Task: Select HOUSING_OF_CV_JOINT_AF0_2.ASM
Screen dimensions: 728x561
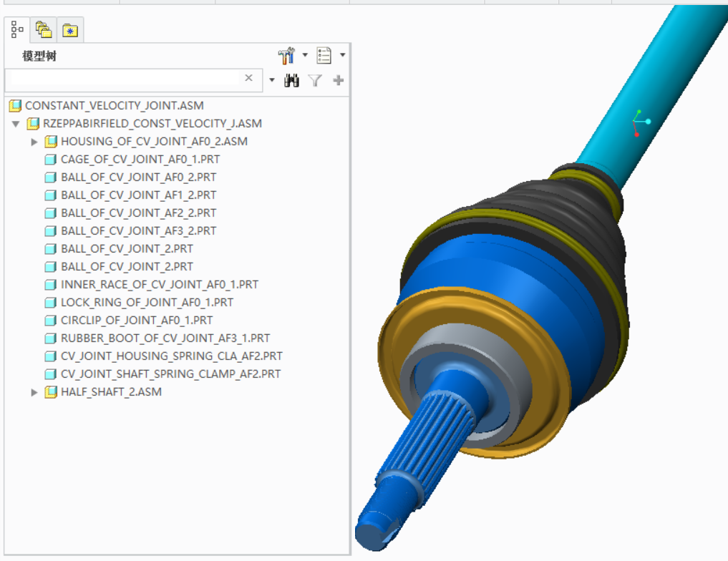Action: (x=154, y=141)
